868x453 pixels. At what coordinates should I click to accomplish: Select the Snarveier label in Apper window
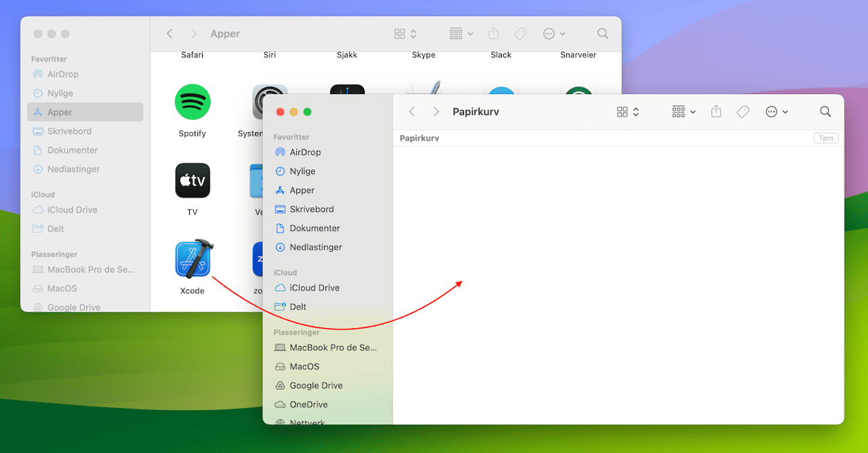pyautogui.click(x=578, y=55)
